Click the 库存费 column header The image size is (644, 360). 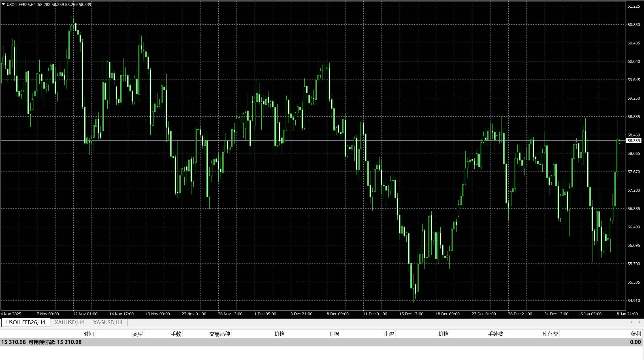coord(550,334)
